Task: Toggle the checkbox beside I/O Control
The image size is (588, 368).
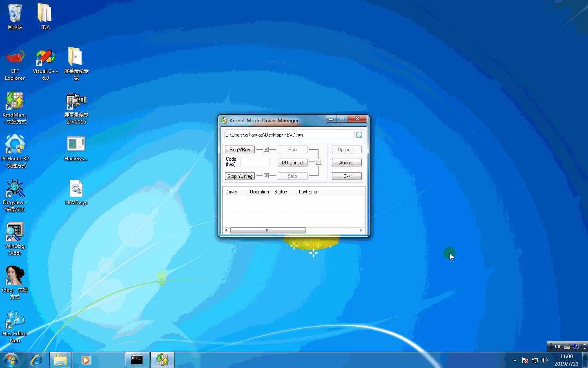Action: (x=318, y=162)
